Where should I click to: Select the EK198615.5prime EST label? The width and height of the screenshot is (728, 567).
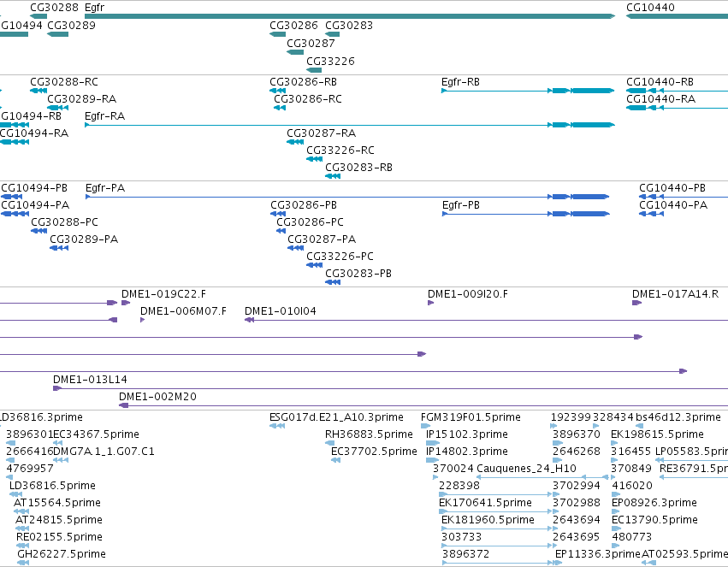tap(658, 434)
